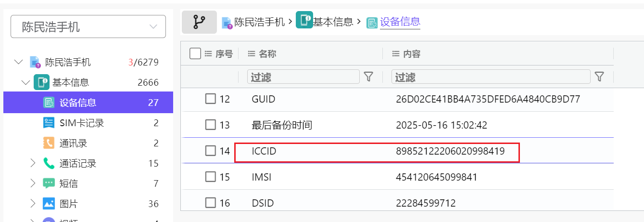
Task: Check the box for row 12 GUID
Action: [210, 99]
